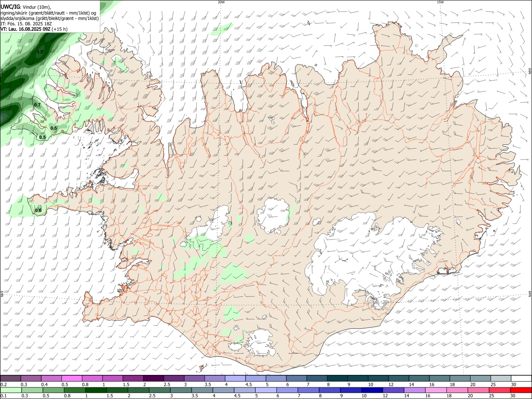
Task: Click the 'Vindur (10m),' text in the title
Action: click(37, 7)
